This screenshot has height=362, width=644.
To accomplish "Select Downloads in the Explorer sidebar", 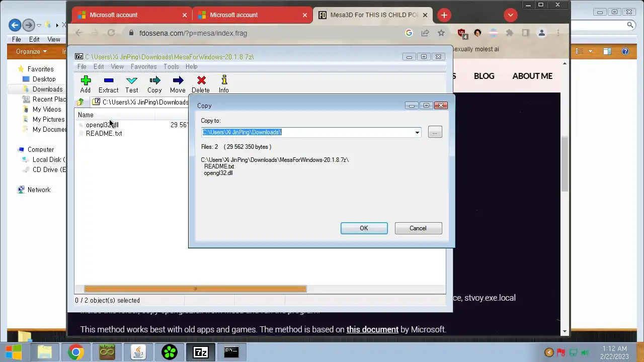I will click(47, 89).
